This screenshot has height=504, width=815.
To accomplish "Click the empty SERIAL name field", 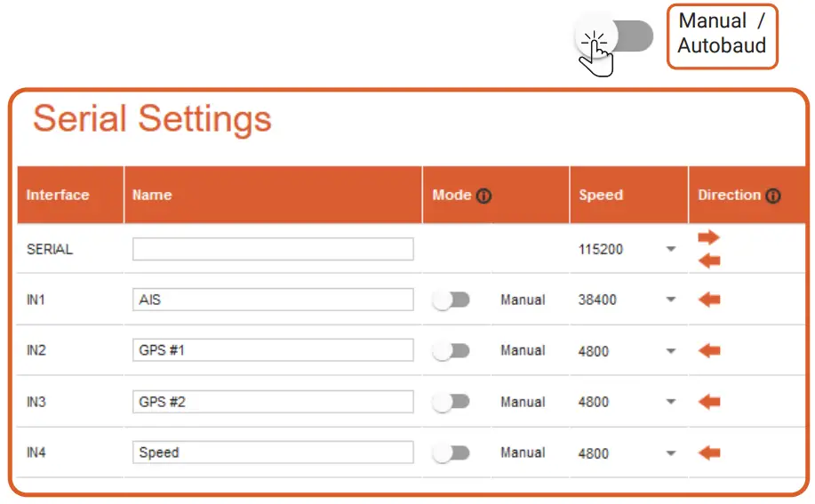I will (x=273, y=249).
